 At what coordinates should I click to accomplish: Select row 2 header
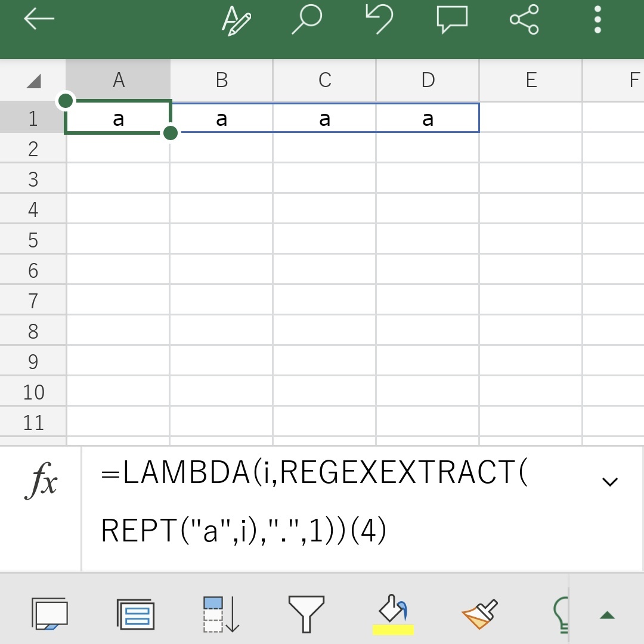pyautogui.click(x=33, y=148)
